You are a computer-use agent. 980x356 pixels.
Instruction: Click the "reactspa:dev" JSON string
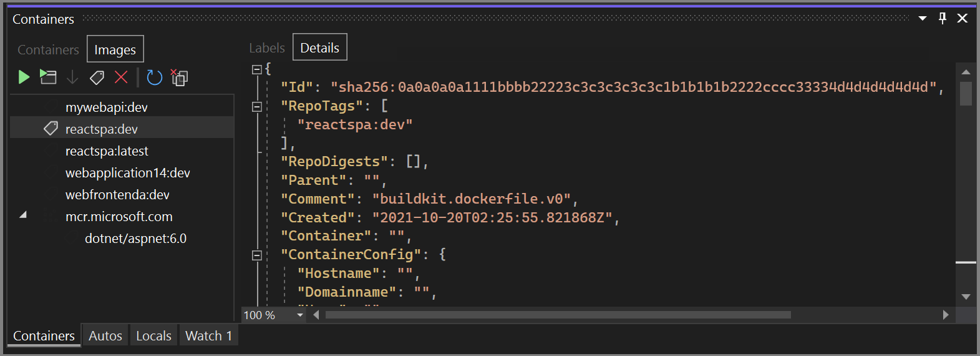coord(355,124)
